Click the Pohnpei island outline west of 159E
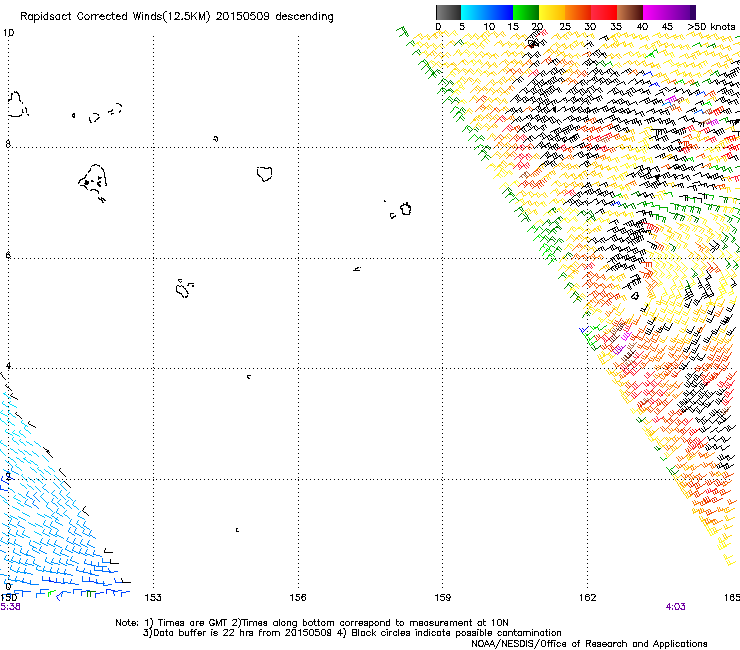This screenshot has width=740, height=650. 405,209
